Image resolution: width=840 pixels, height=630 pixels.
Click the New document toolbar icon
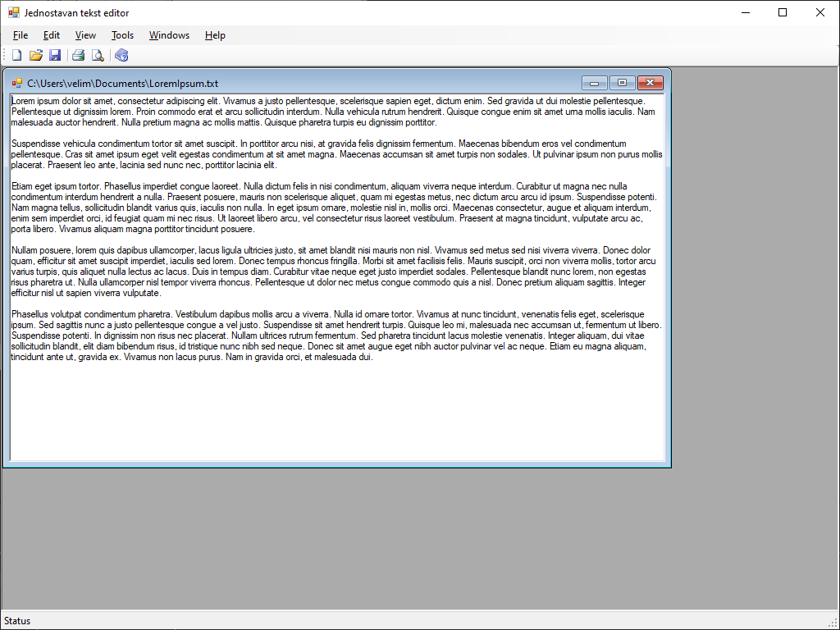pos(16,56)
